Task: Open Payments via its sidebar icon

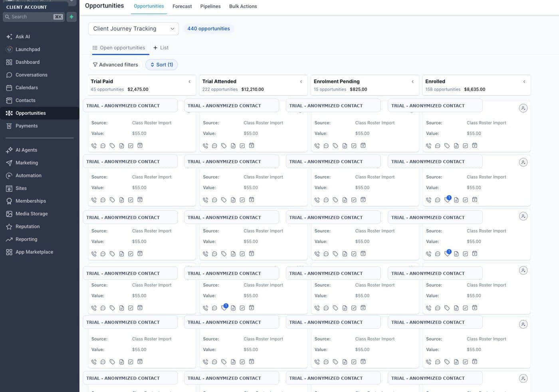Action: pyautogui.click(x=9, y=126)
